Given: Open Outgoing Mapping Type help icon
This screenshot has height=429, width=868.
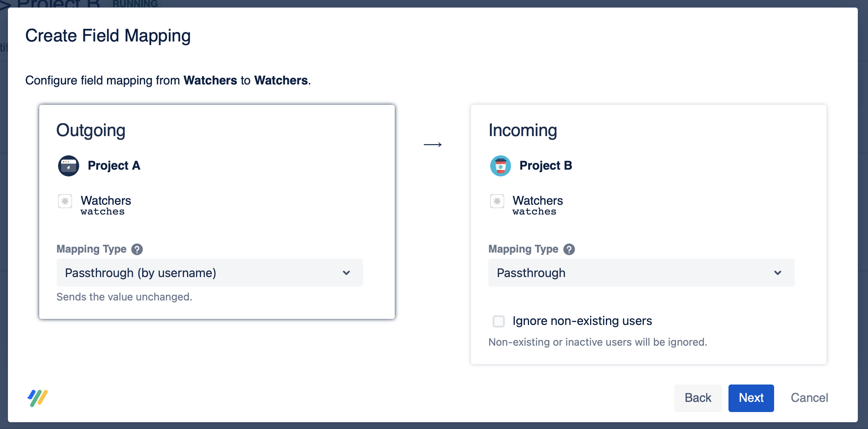Looking at the screenshot, I should [137, 249].
